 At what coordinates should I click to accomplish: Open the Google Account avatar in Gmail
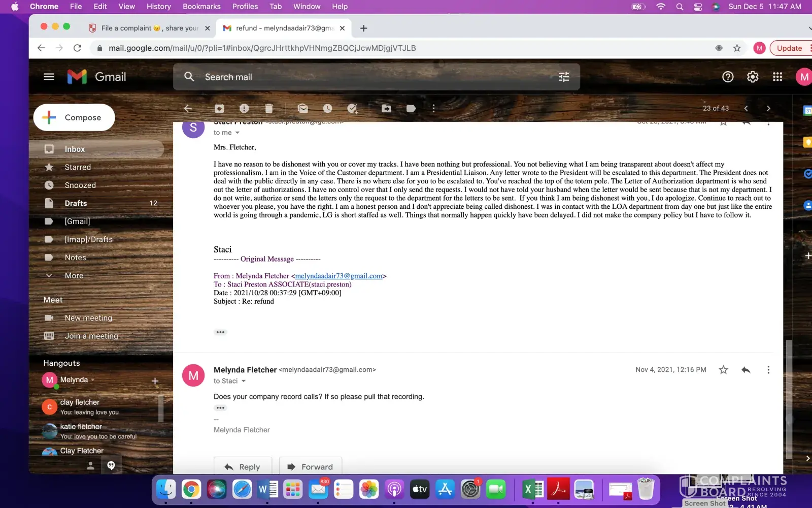[x=804, y=77]
